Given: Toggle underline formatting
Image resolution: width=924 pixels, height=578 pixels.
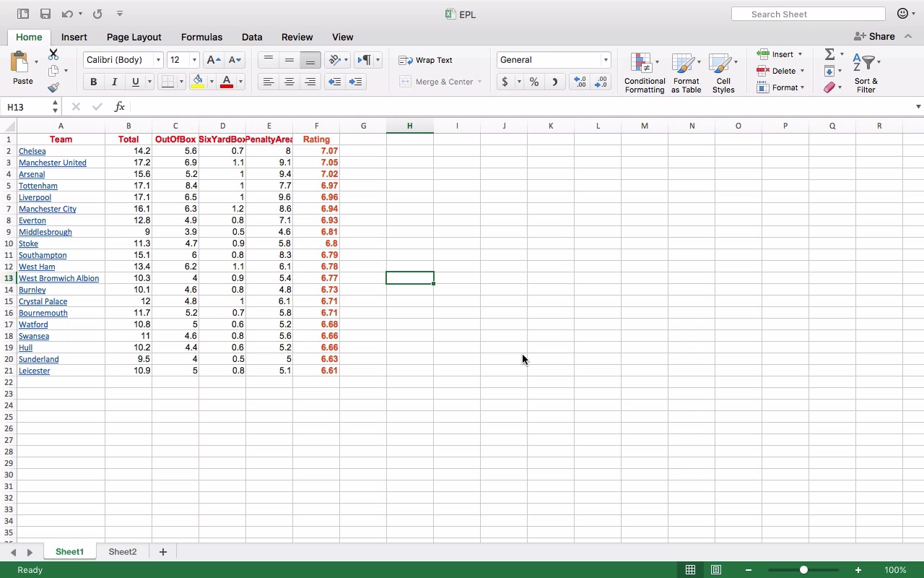Looking at the screenshot, I should click(135, 82).
